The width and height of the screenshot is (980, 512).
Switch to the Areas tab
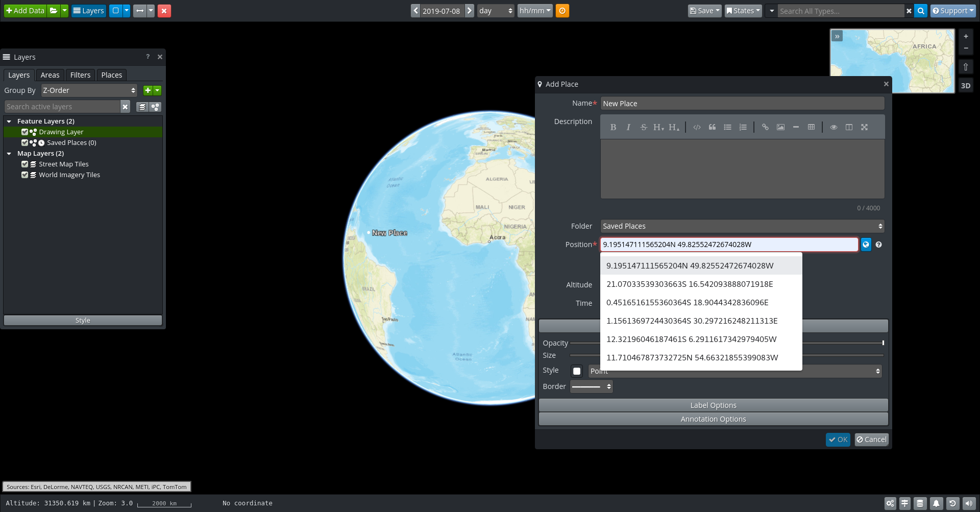(50, 75)
